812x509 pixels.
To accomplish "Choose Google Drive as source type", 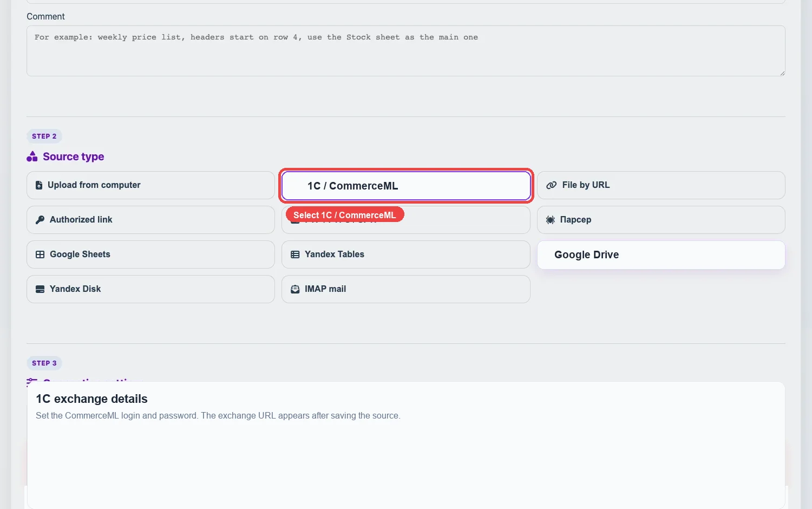I will [661, 255].
